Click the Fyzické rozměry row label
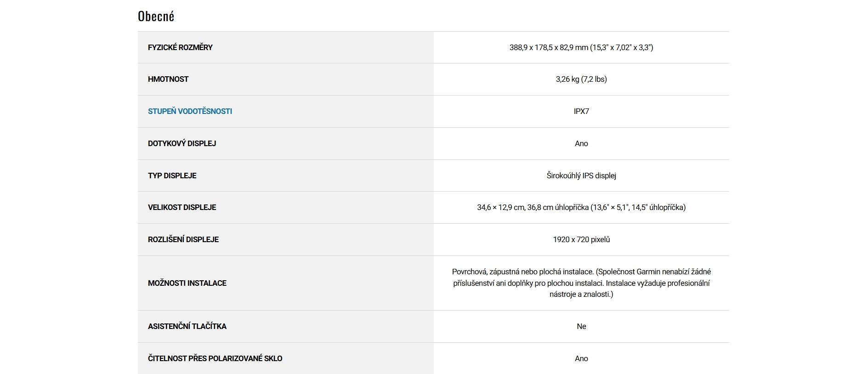 180,47
